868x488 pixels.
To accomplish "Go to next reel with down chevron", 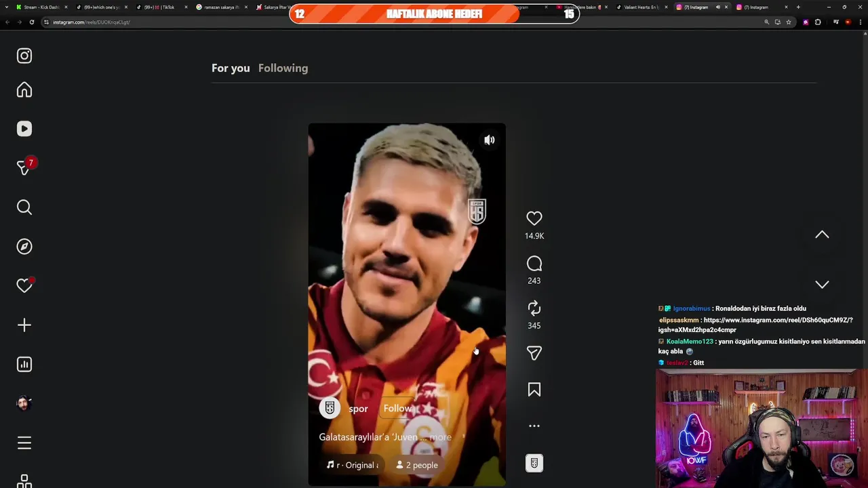I will click(822, 285).
